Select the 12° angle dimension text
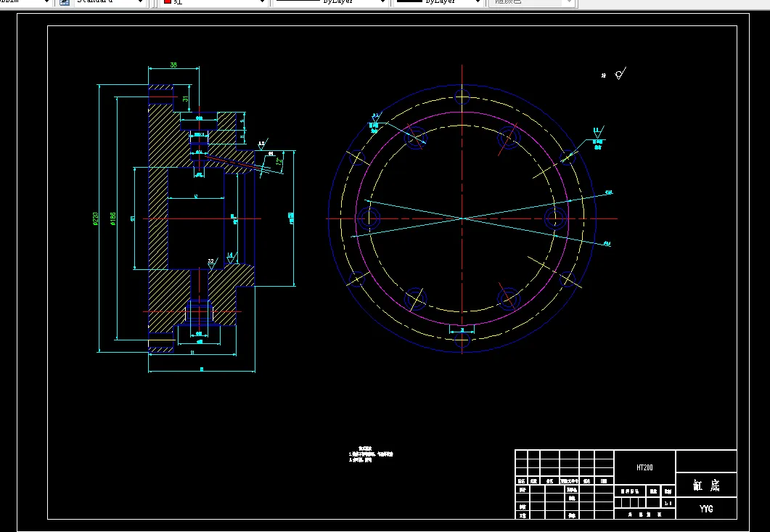The width and height of the screenshot is (770, 532). coord(279,161)
